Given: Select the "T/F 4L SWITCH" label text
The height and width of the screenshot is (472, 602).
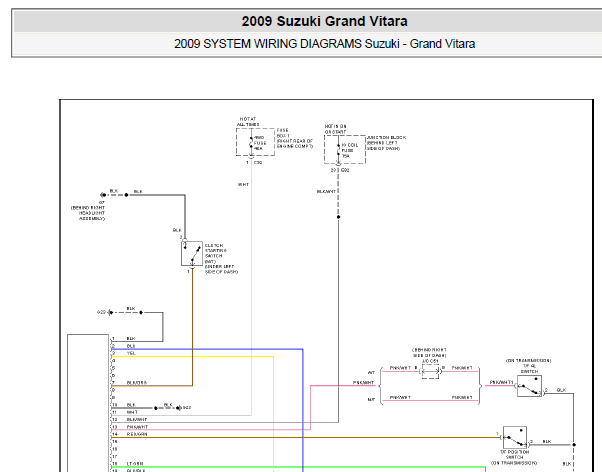Looking at the screenshot, I should pos(529,369).
